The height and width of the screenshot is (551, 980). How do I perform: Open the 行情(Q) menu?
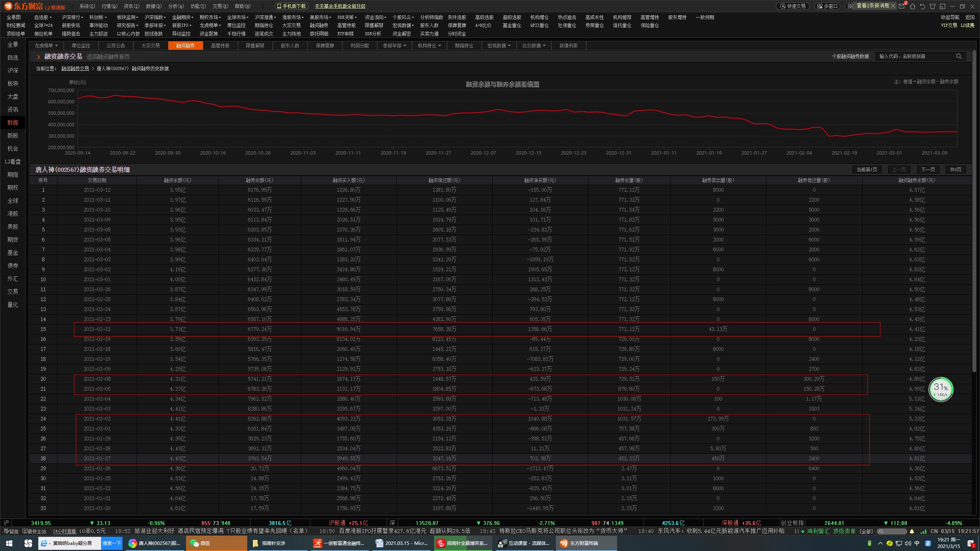coord(109,6)
